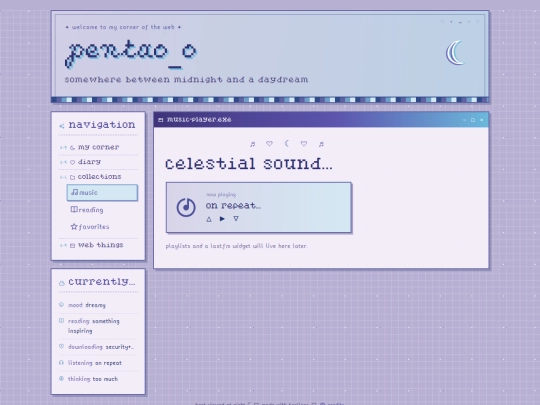
Task: Click the music note icon in navigation
Action: pos(74,192)
